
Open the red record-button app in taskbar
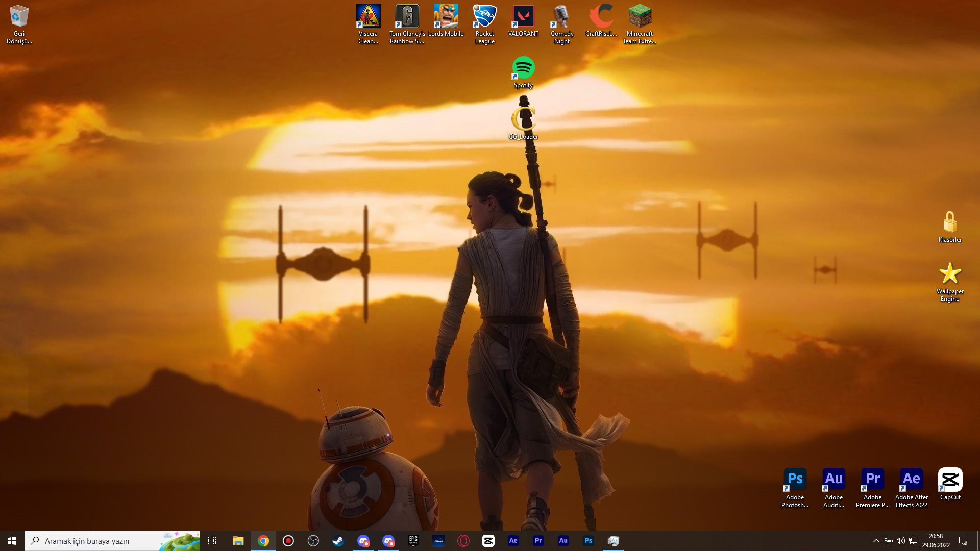click(x=288, y=541)
